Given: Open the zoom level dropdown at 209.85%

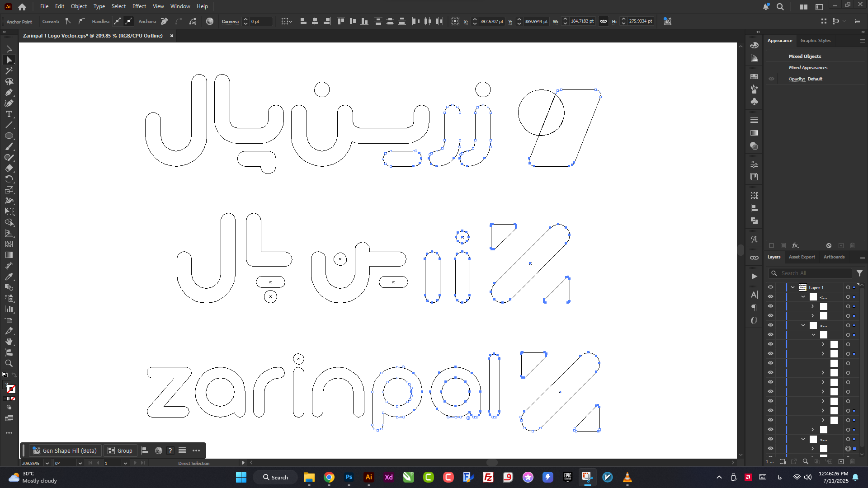Looking at the screenshot, I should (x=47, y=463).
